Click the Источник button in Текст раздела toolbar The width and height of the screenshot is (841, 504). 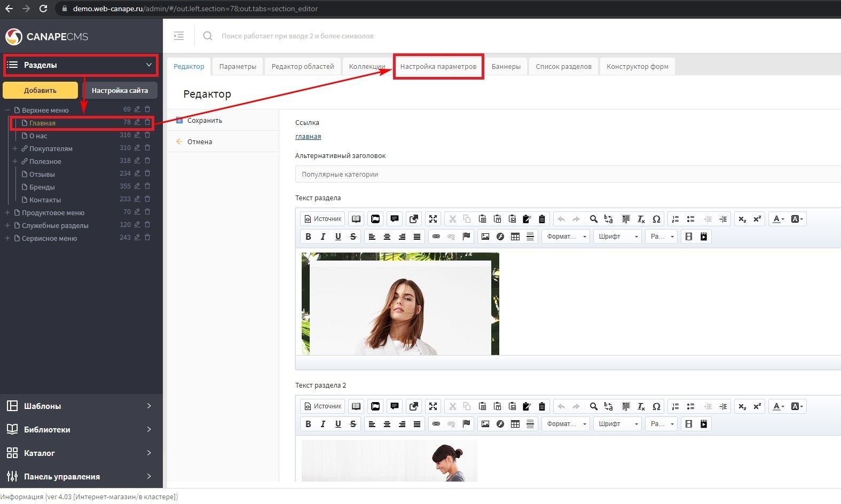click(323, 219)
